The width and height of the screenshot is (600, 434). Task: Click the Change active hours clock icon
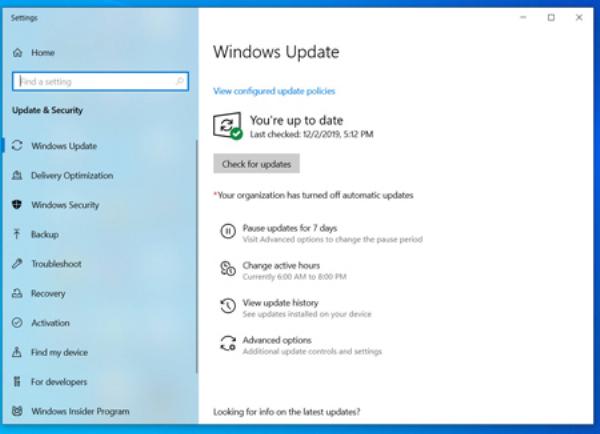point(227,270)
